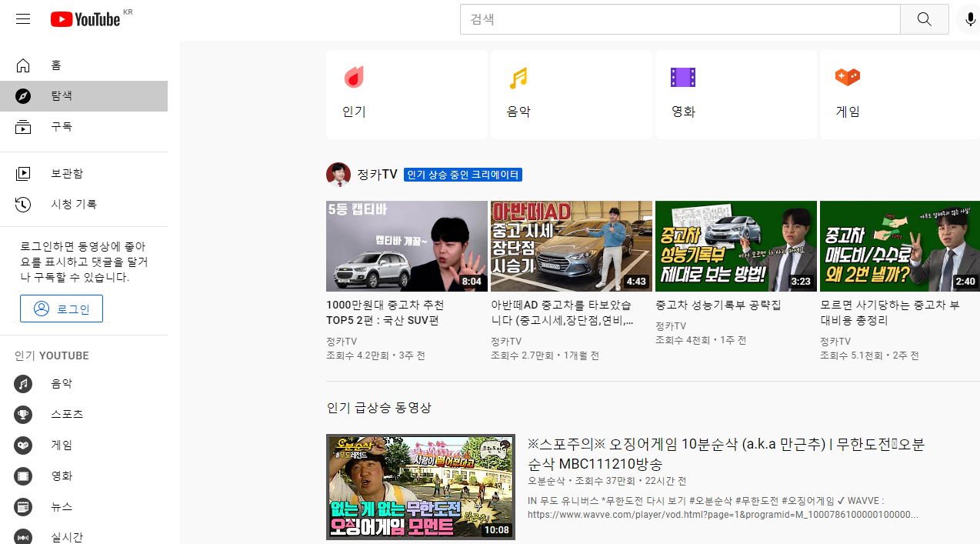Click the 홈 house icon
Viewport: 980px width, 544px height.
(x=23, y=65)
